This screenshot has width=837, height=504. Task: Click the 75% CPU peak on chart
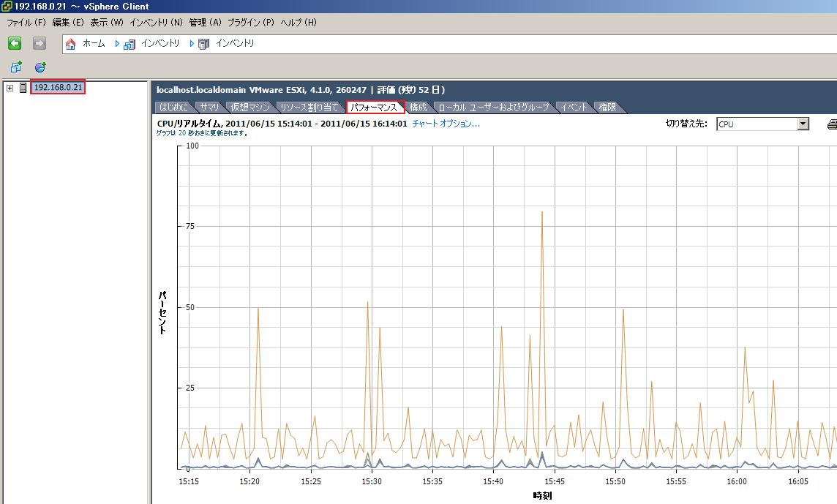[x=542, y=212]
